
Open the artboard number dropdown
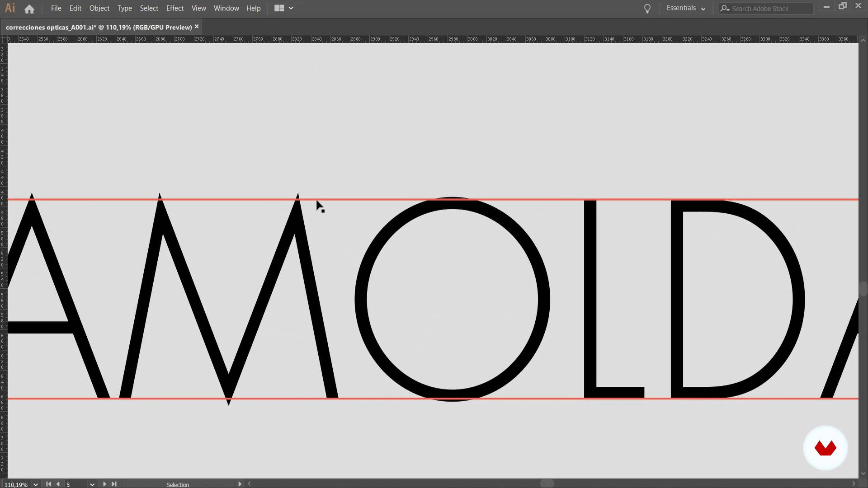(92, 484)
